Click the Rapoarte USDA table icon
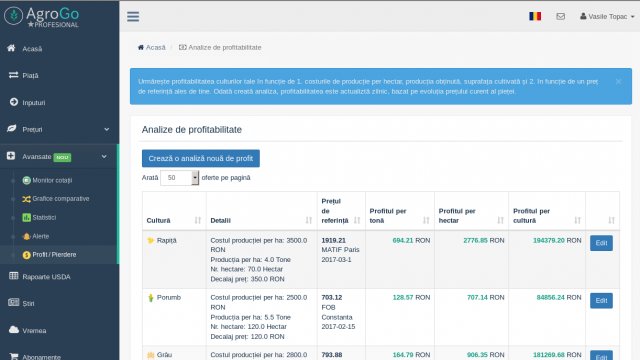Viewport: 640px width, 360px height. coord(13,276)
